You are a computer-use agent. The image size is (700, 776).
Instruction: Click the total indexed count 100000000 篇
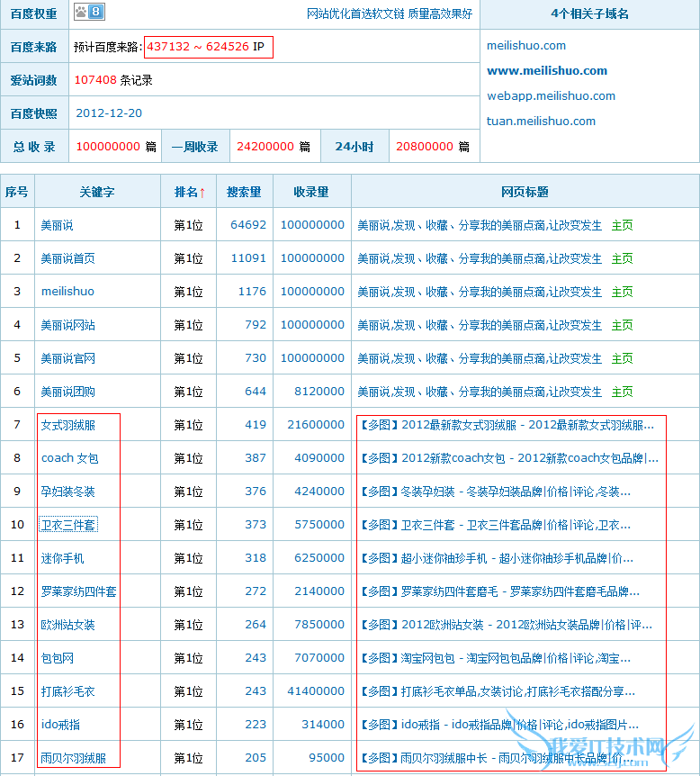tap(116, 147)
